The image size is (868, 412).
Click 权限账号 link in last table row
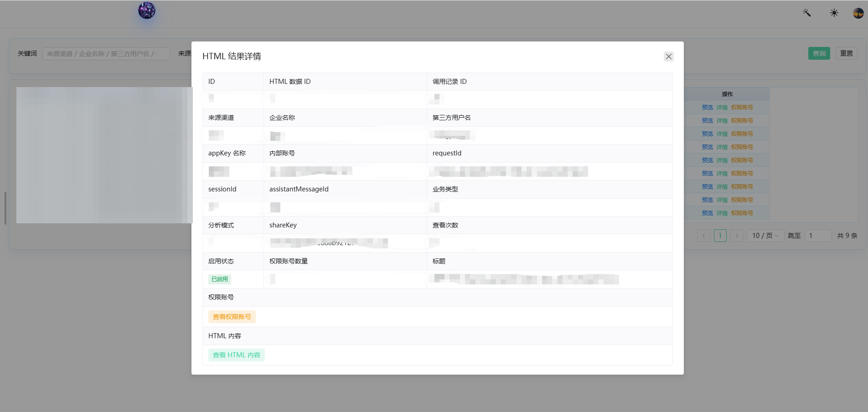tap(742, 213)
